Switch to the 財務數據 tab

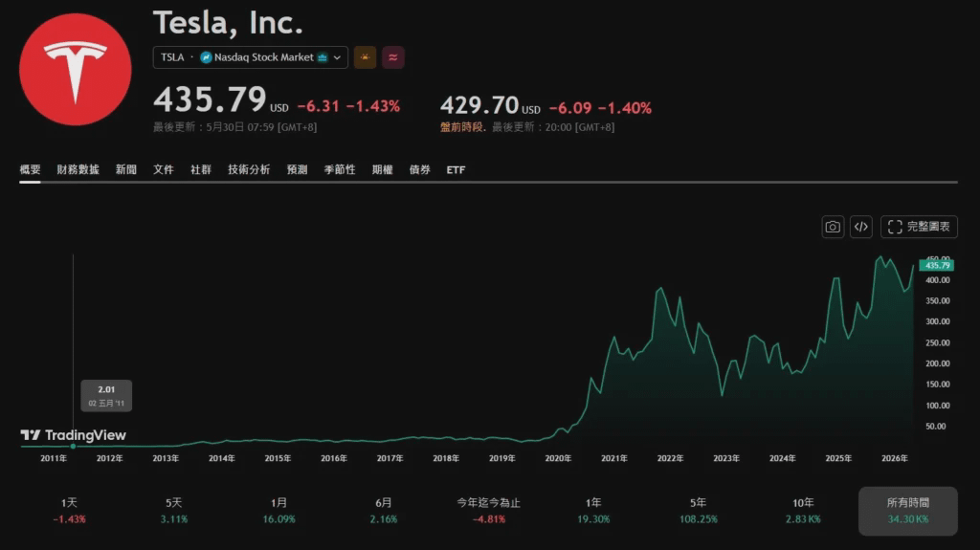pyautogui.click(x=78, y=169)
